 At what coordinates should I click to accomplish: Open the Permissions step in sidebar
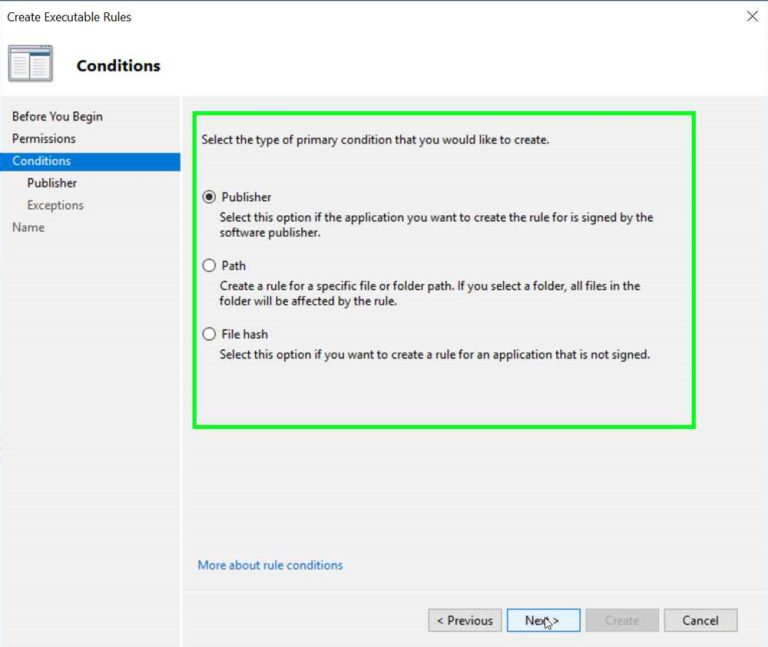point(44,139)
